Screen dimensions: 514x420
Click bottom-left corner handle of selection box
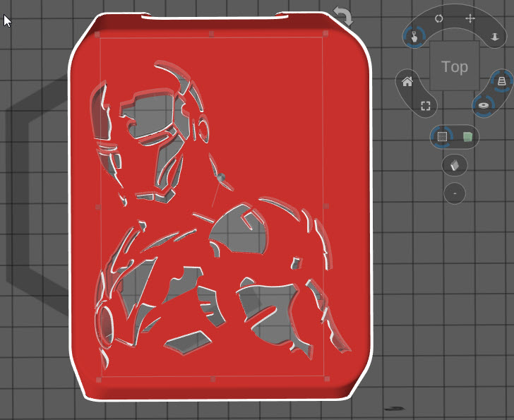(99, 380)
